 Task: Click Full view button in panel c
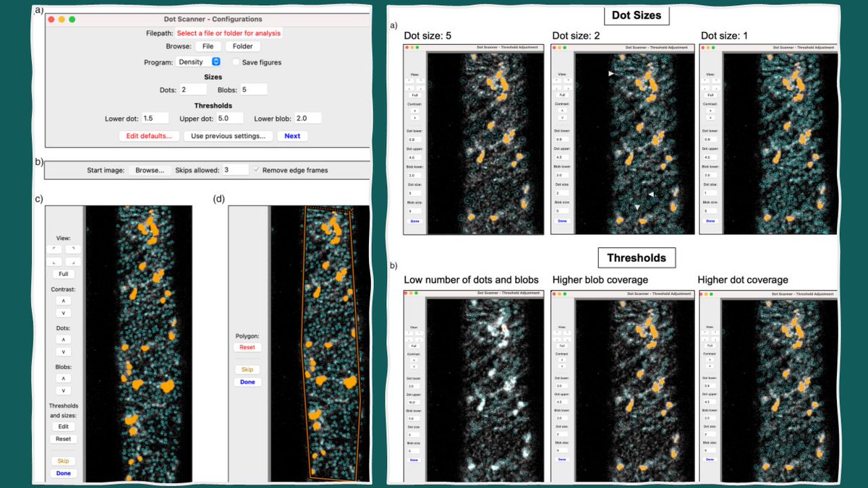pyautogui.click(x=65, y=275)
